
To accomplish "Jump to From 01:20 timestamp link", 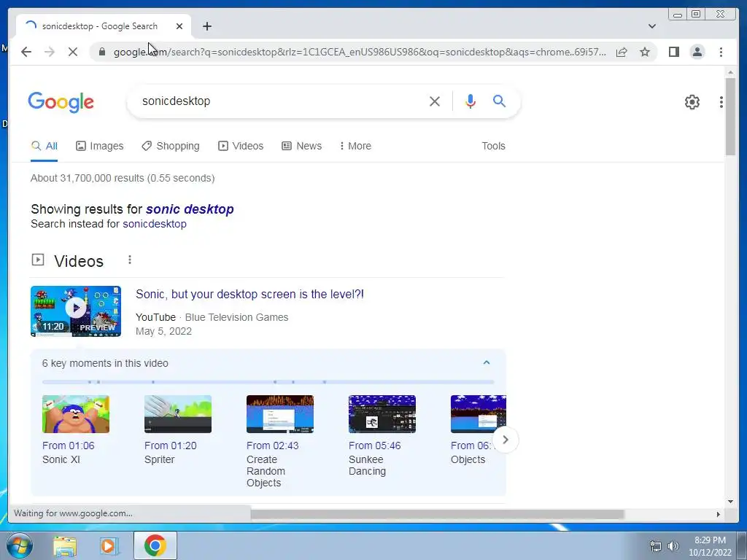I will [170, 446].
